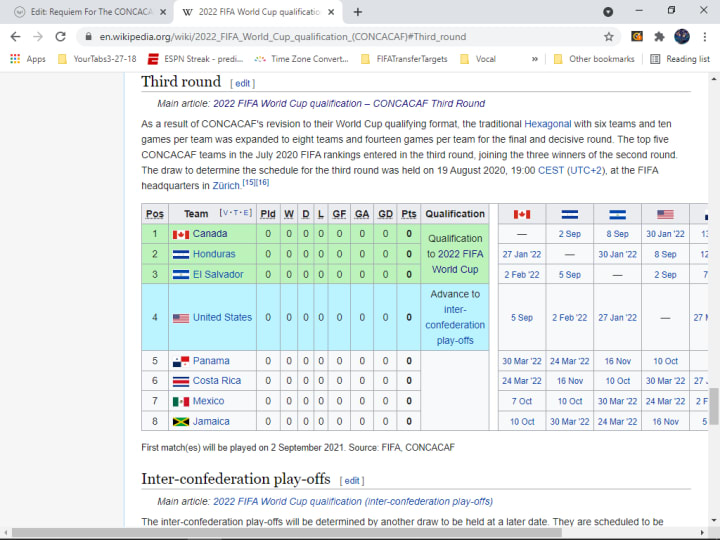This screenshot has height=540, width=720.
Task: Click the Canada flag column header
Action: tap(522, 214)
